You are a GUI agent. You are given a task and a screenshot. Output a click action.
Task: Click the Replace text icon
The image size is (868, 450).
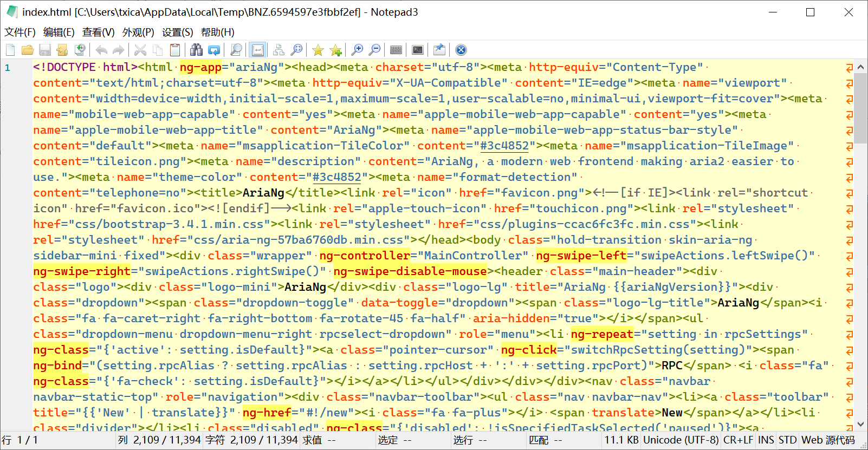[214, 50]
